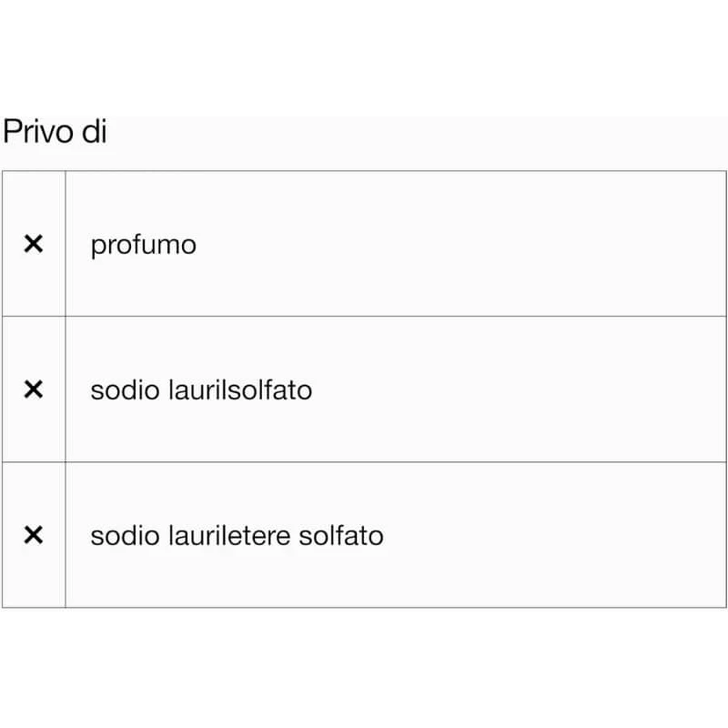Image resolution: width=728 pixels, height=728 pixels.
Task: Click the icon cell of the first row
Action: coord(34,243)
